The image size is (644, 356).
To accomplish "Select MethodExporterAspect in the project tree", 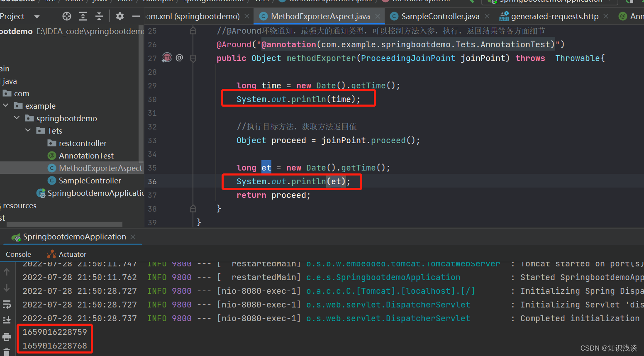I will 100,168.
